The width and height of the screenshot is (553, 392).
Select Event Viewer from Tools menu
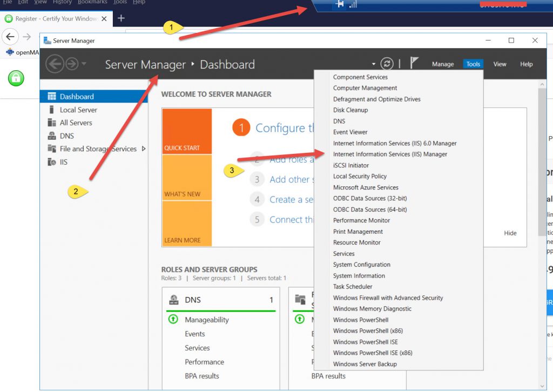click(350, 132)
